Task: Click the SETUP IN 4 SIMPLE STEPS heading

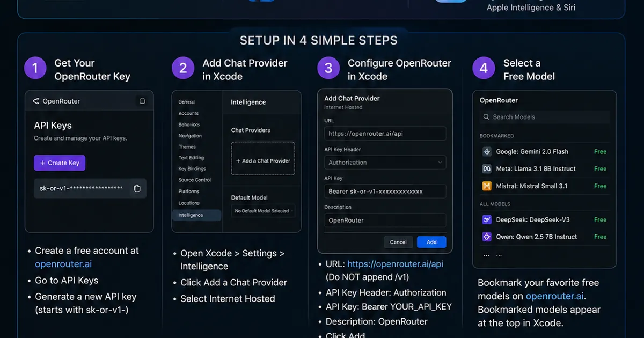Action: 319,41
